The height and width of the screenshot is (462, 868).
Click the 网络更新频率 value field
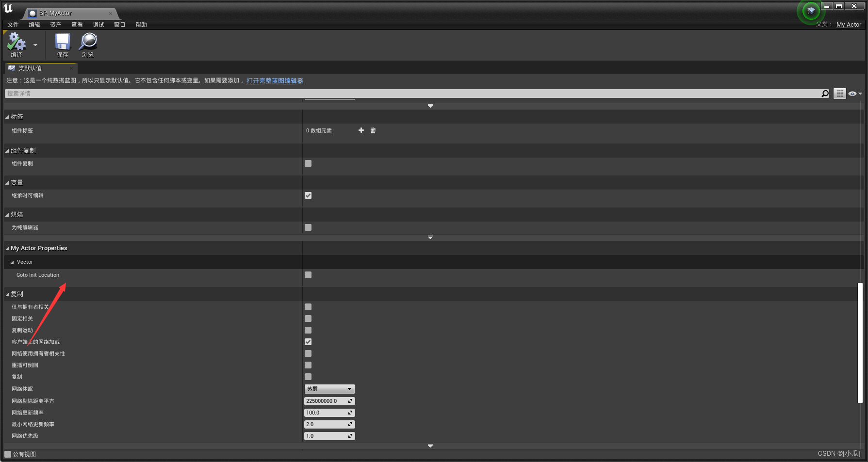[329, 413]
